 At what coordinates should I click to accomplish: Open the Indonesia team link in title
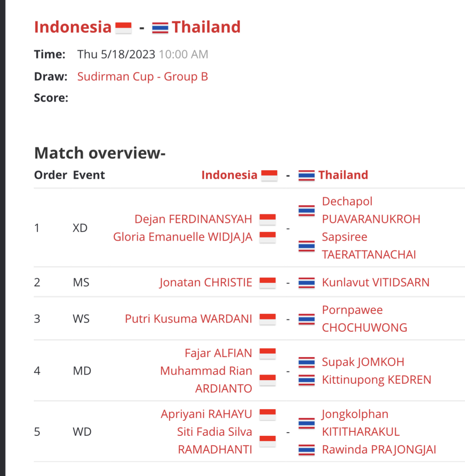tap(73, 27)
